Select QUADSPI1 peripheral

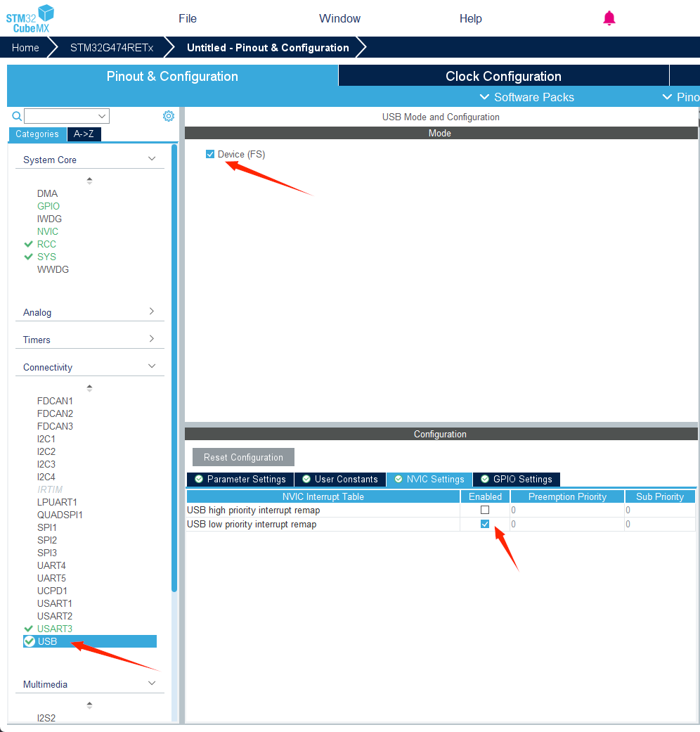click(60, 515)
